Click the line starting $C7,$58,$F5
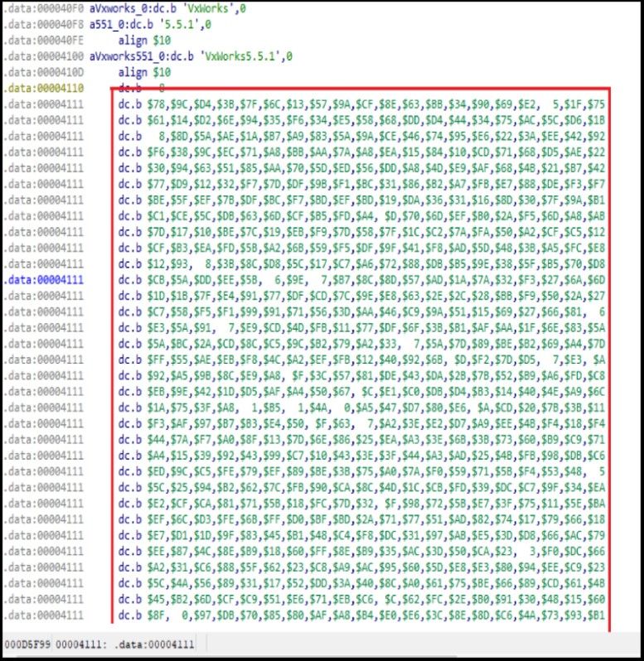 point(361,312)
